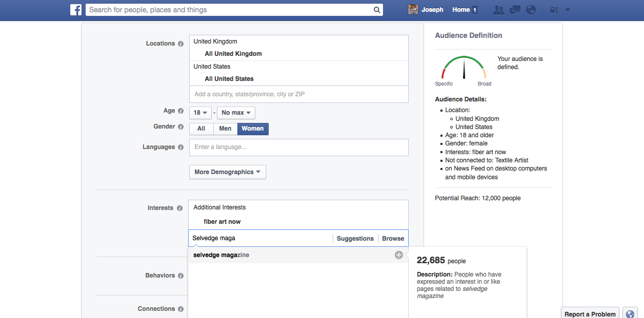Viewport: 644px width, 318px height.
Task: Click the add country or city location field
Action: 298,94
